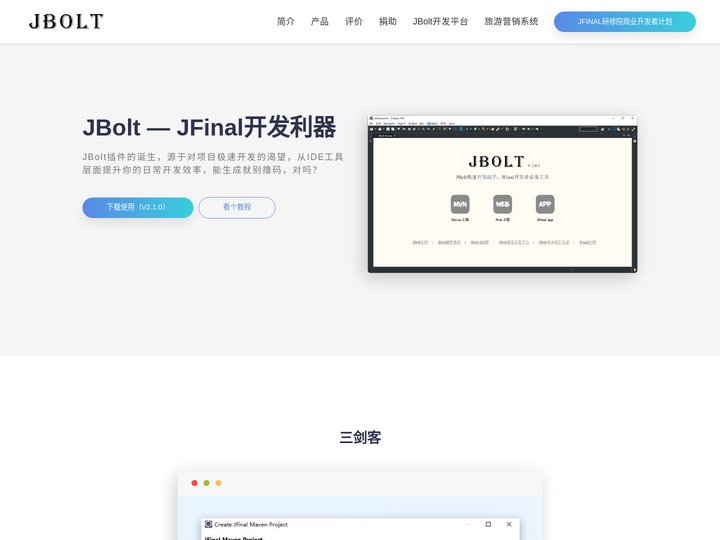
Task: Click the 三剑客 section heading
Action: coord(360,437)
